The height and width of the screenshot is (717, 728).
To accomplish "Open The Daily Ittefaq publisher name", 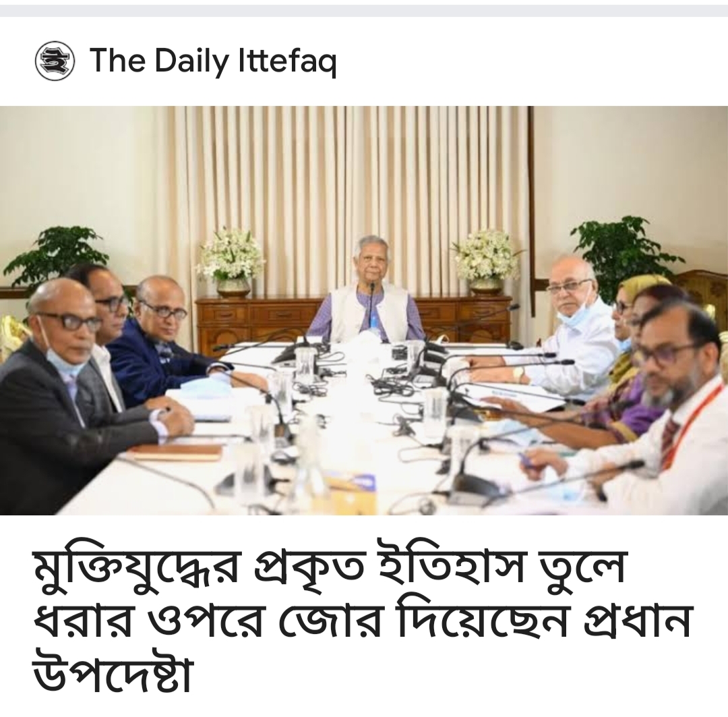I will [x=213, y=61].
